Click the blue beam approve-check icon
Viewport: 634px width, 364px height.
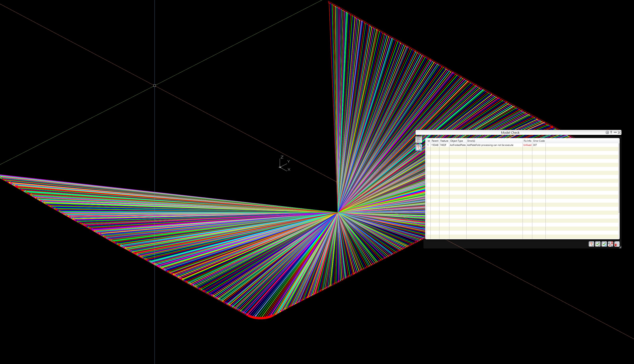click(x=604, y=244)
